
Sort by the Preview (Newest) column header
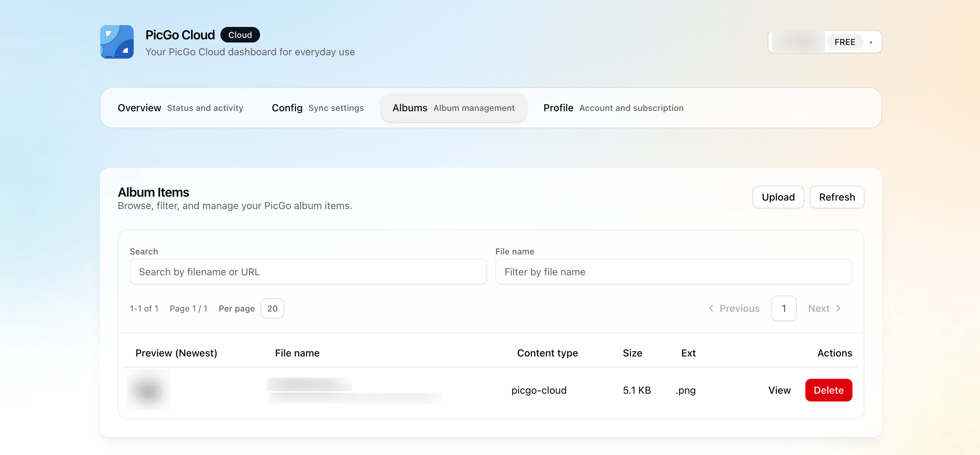(x=176, y=353)
